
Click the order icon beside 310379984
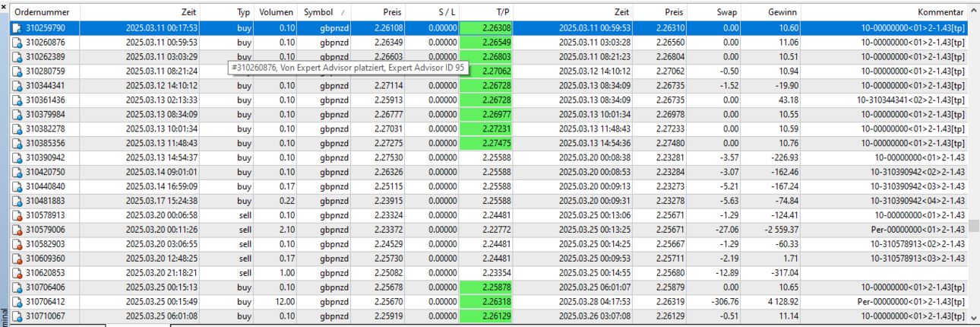17,115
